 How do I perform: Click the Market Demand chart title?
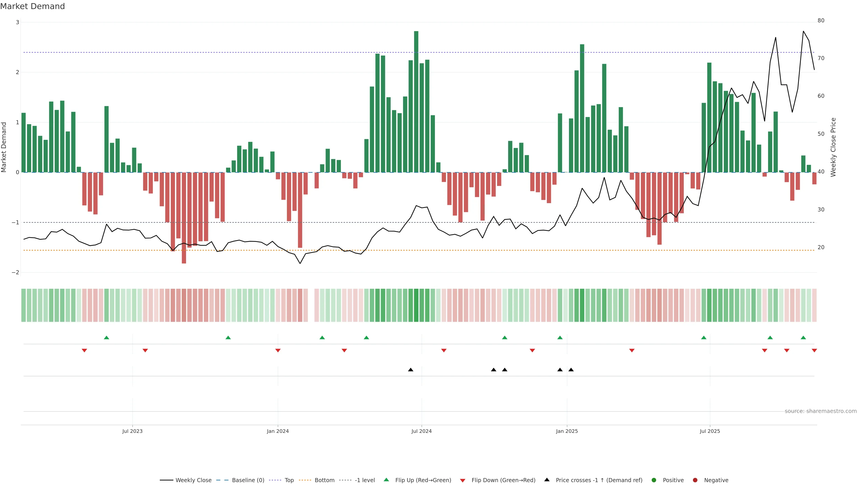(x=32, y=6)
